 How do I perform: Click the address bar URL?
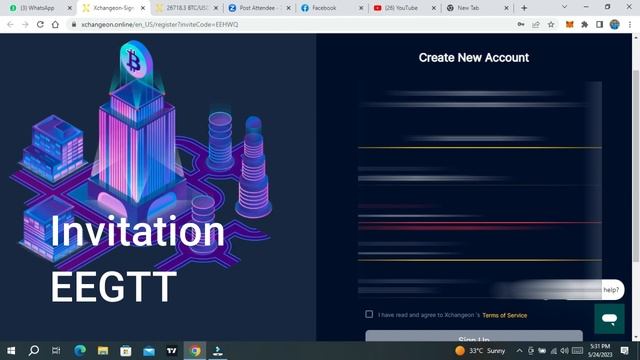[160, 24]
